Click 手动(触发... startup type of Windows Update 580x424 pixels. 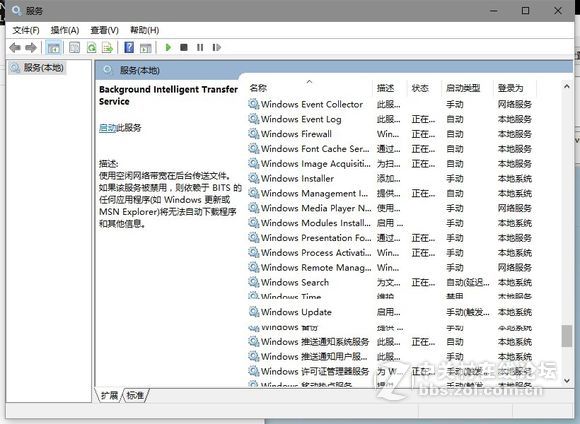pos(468,312)
